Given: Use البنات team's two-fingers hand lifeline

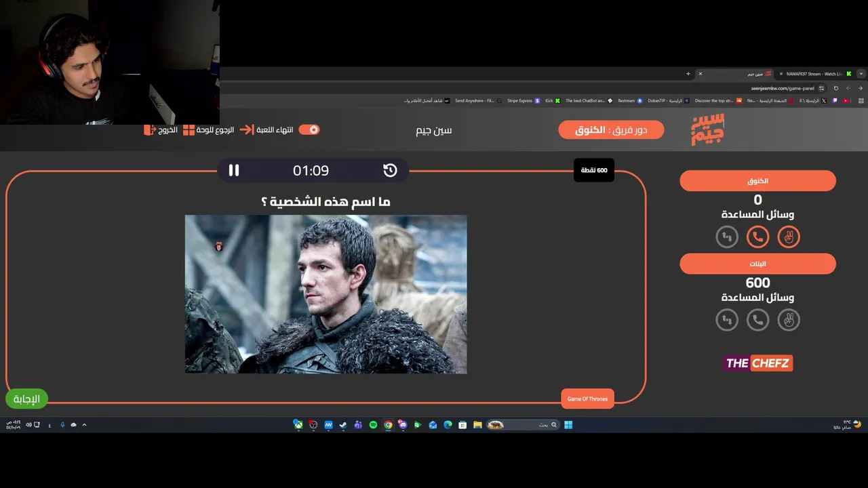Looking at the screenshot, I should (789, 319).
